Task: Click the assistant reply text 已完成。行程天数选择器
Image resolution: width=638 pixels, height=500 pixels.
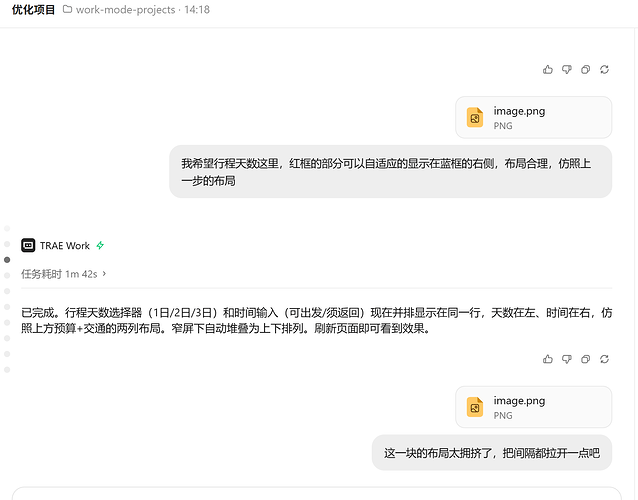Action: click(317, 320)
